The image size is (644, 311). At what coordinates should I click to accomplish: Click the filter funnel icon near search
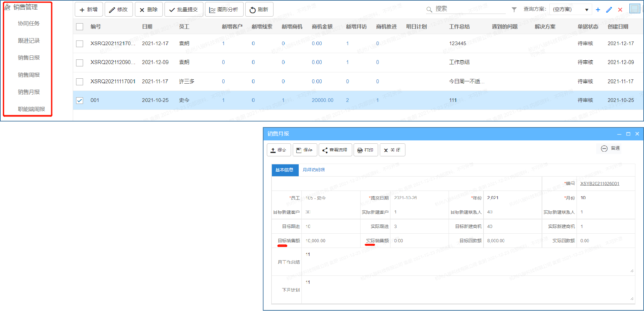coord(514,9)
